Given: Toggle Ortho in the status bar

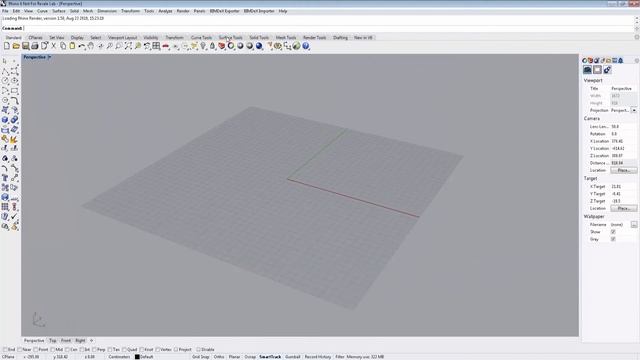Looking at the screenshot, I should [x=219, y=357].
